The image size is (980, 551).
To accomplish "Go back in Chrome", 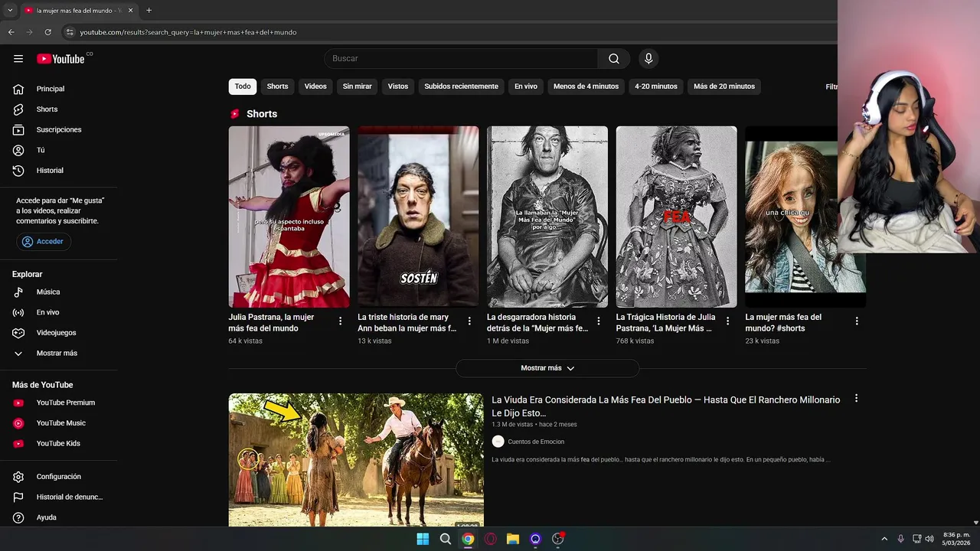I will [11, 32].
